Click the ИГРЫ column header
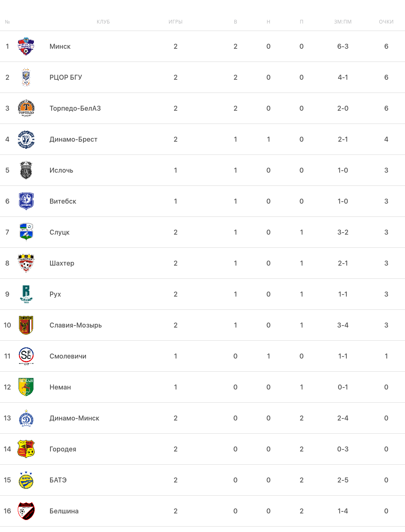 tap(176, 22)
